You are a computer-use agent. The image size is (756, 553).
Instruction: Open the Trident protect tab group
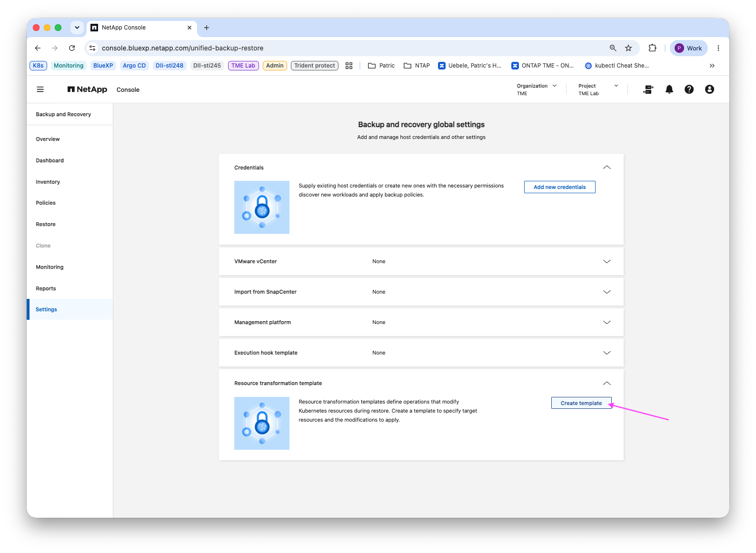point(315,66)
